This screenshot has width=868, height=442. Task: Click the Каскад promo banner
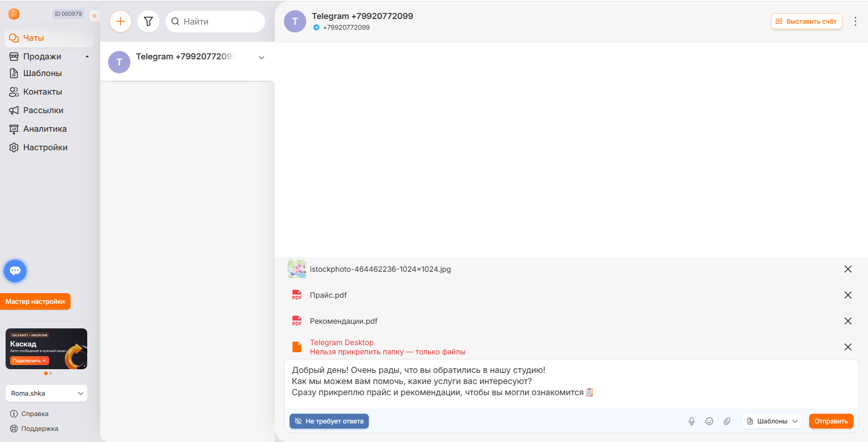tap(46, 349)
